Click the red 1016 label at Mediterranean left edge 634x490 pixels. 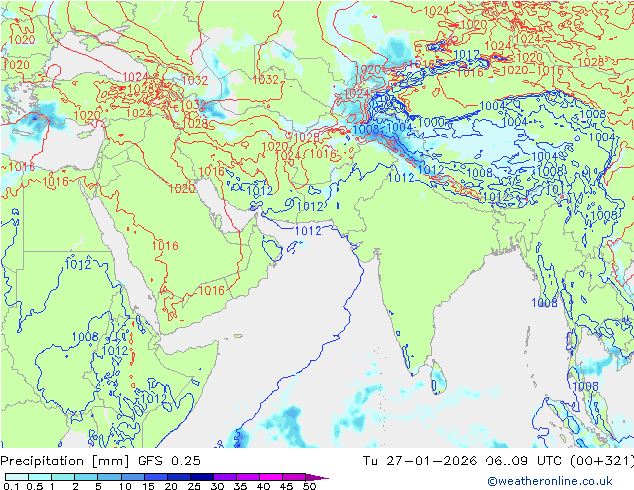pos(19,167)
